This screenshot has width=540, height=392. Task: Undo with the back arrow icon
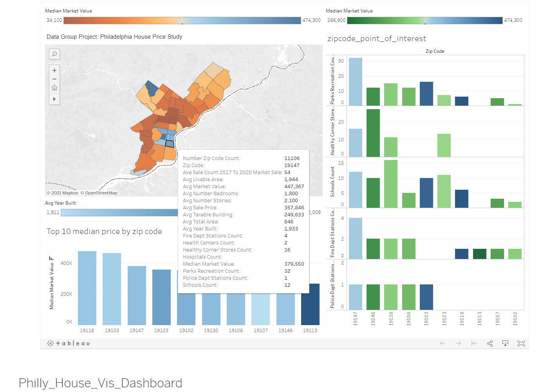point(442,343)
